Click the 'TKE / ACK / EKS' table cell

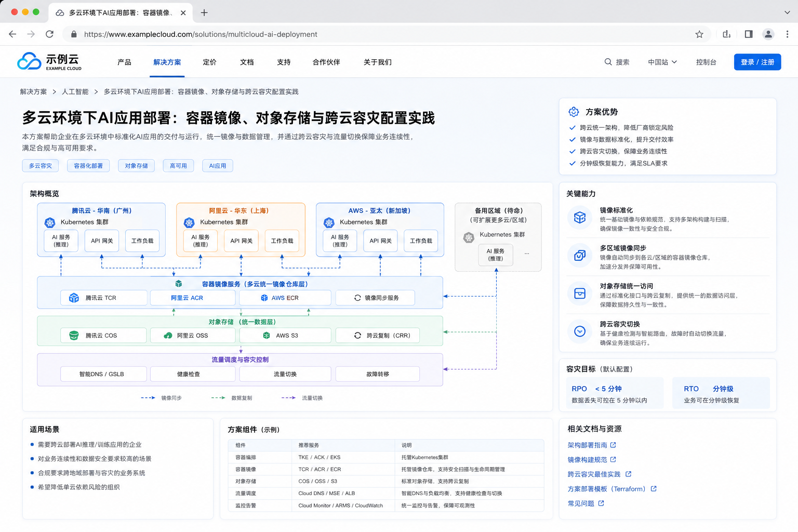coord(343,458)
